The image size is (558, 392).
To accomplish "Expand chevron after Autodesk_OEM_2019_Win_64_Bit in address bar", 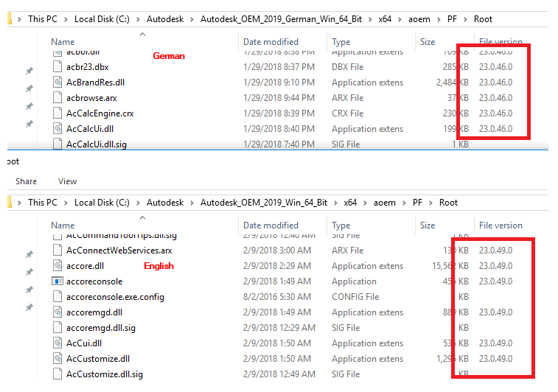I will pos(335,203).
